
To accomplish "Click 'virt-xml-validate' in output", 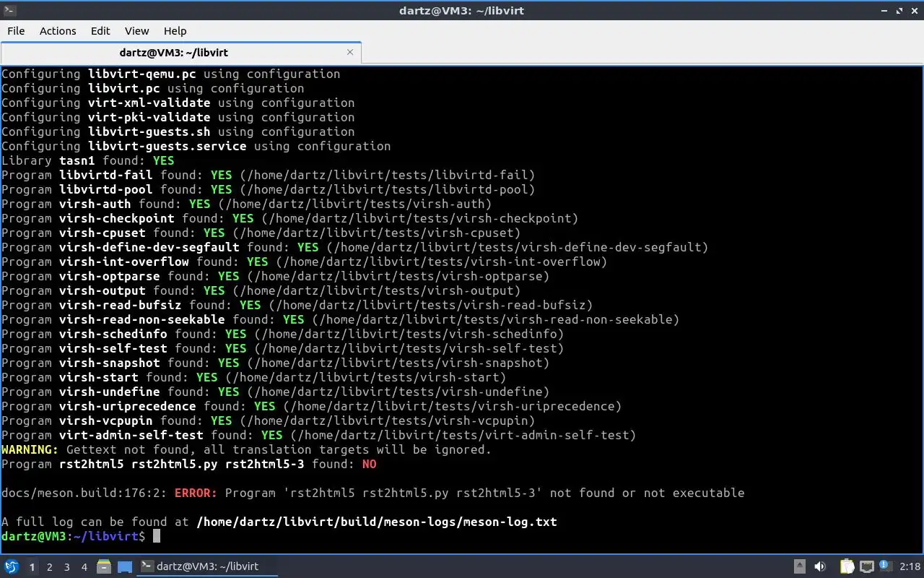I will coord(149,103).
